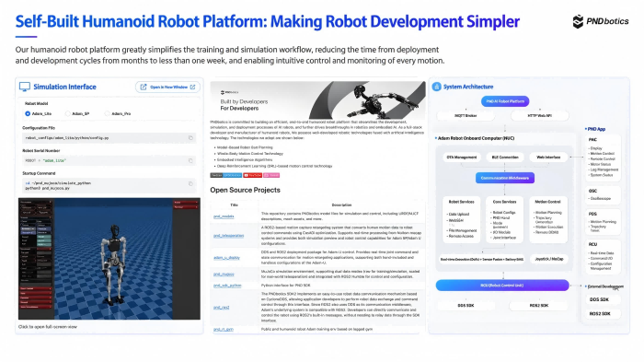Select the Adam_SP robot model
644x362 pixels.
click(x=68, y=113)
